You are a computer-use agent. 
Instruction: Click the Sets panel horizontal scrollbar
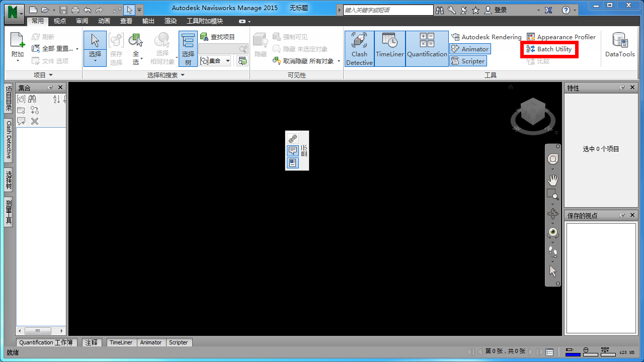(x=41, y=331)
